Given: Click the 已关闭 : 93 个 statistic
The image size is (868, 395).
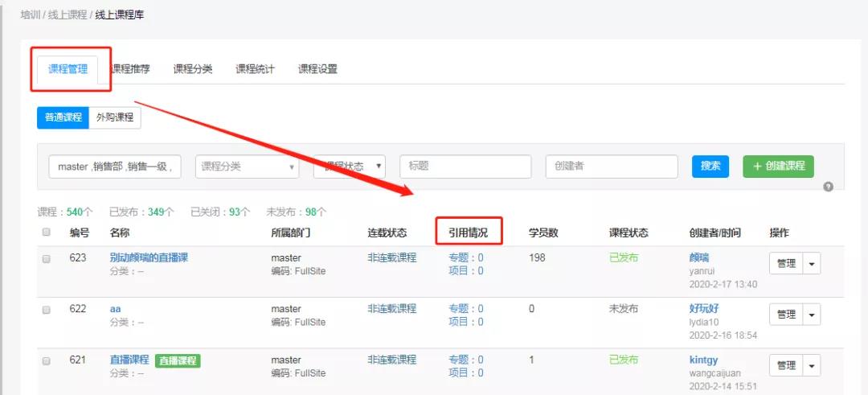Looking at the screenshot, I should coord(220,212).
